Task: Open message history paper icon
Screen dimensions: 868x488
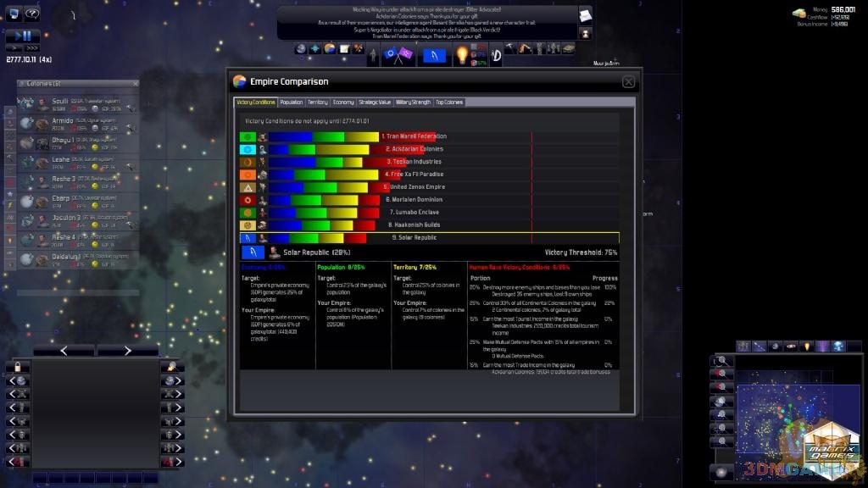Action: click(585, 15)
